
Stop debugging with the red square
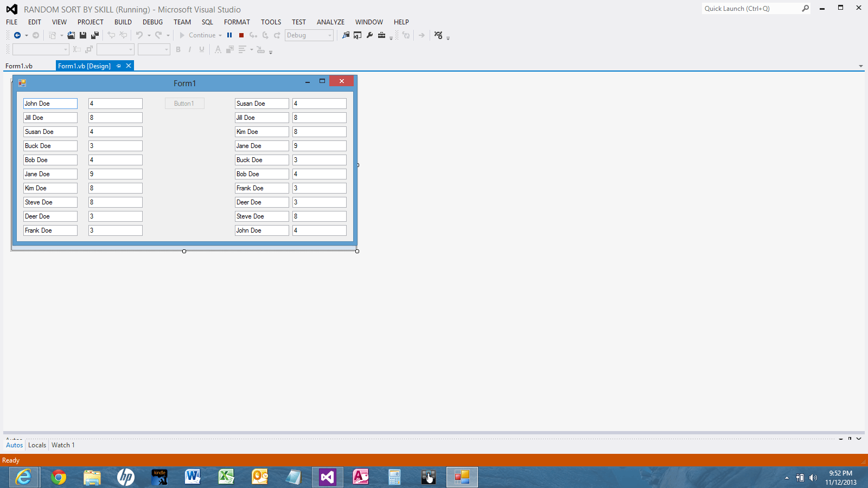click(x=241, y=35)
